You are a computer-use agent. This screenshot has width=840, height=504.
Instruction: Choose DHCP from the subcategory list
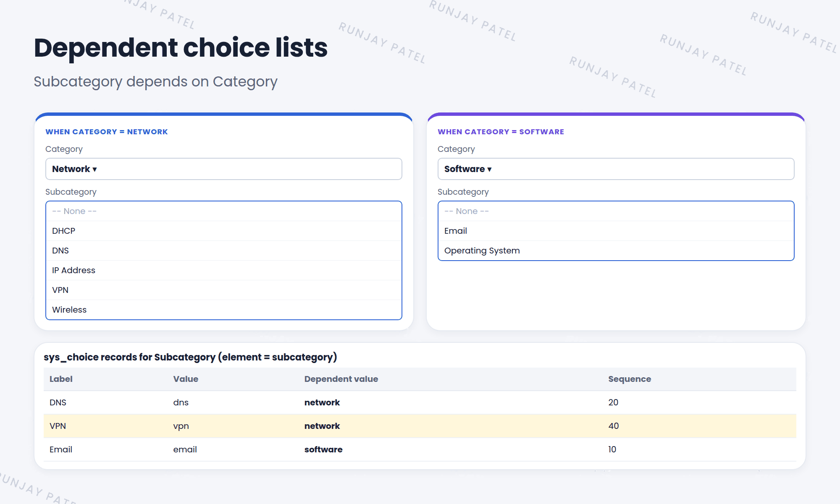(x=223, y=231)
